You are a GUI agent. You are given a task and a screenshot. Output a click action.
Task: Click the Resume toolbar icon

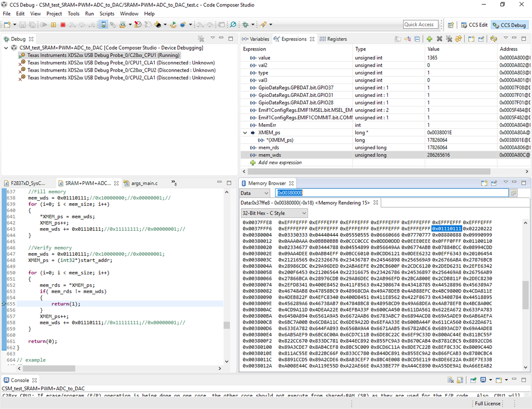[x=44, y=25]
